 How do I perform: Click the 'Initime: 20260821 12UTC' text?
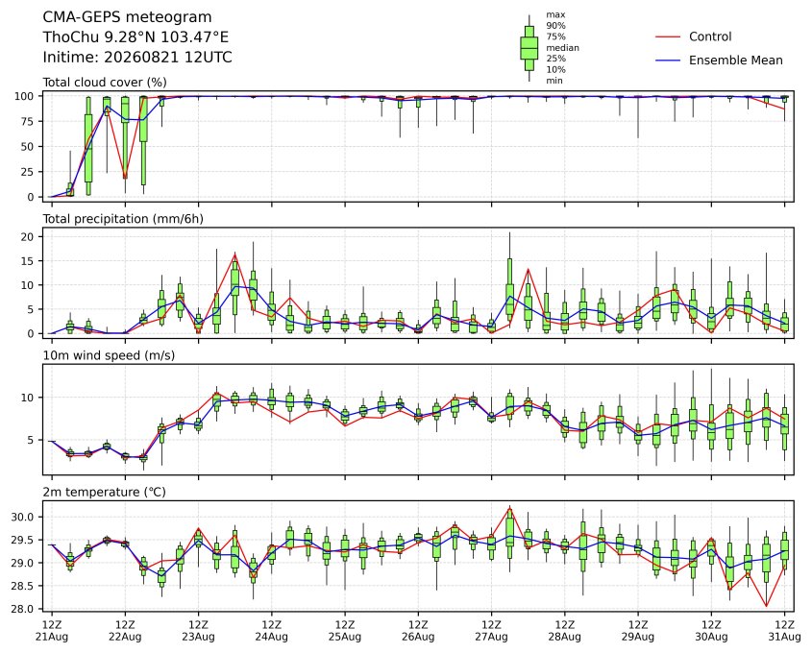pos(137,57)
